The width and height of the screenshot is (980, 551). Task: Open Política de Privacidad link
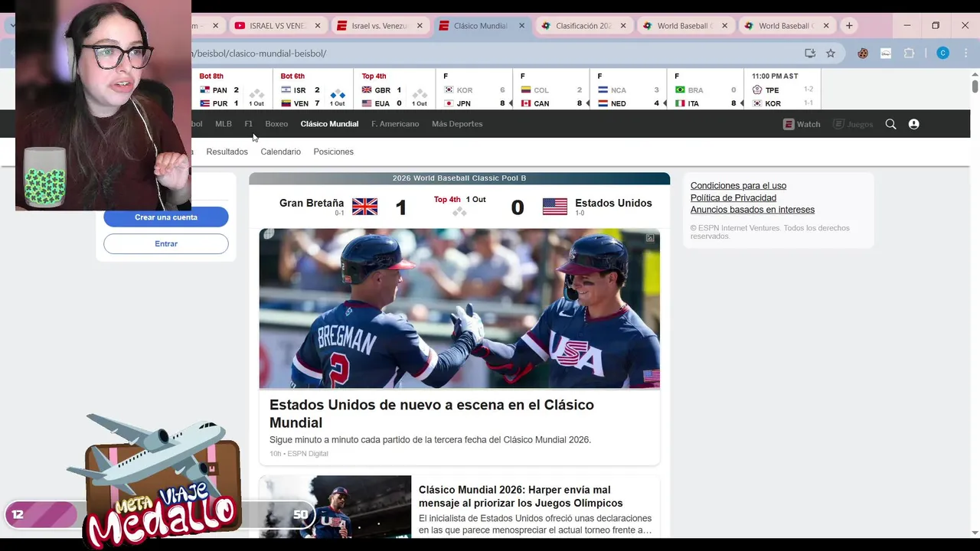pyautogui.click(x=733, y=198)
